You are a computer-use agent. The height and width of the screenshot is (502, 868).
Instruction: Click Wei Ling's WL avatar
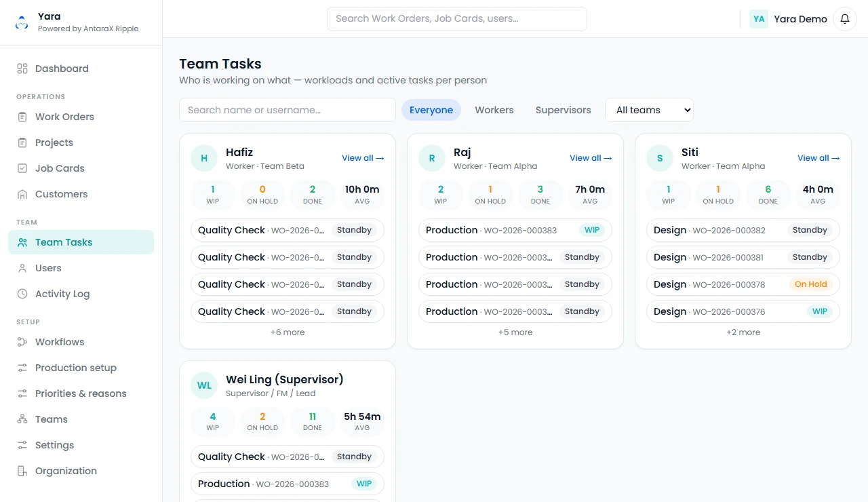tap(204, 385)
